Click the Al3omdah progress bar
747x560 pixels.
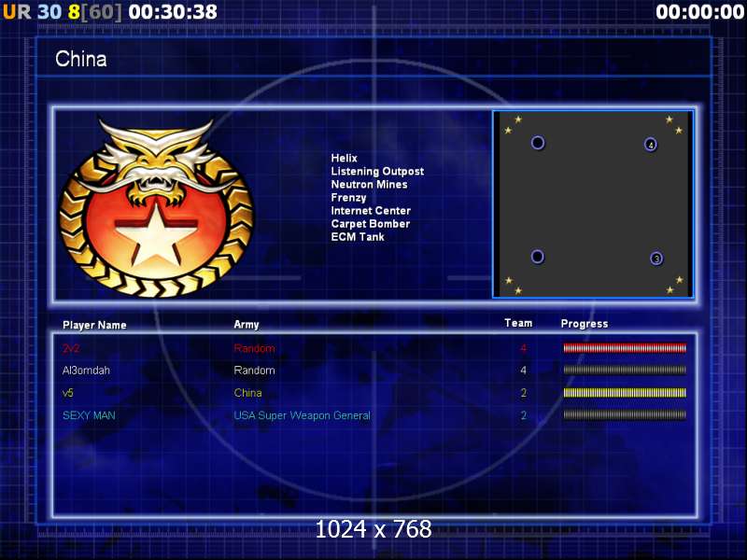coord(625,370)
